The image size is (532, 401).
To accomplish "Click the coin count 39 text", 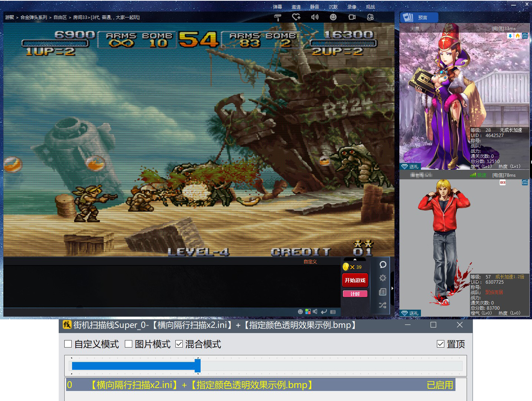I will pos(359,267).
